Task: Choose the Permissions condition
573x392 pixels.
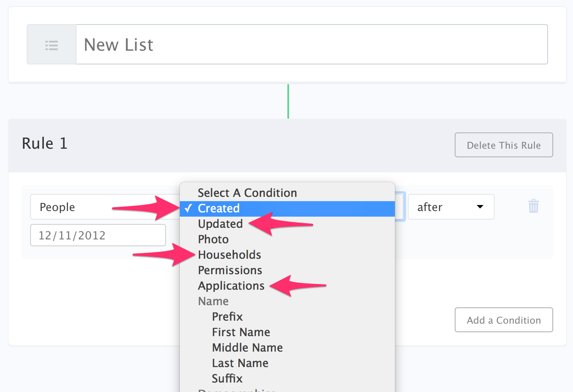Action: point(230,270)
